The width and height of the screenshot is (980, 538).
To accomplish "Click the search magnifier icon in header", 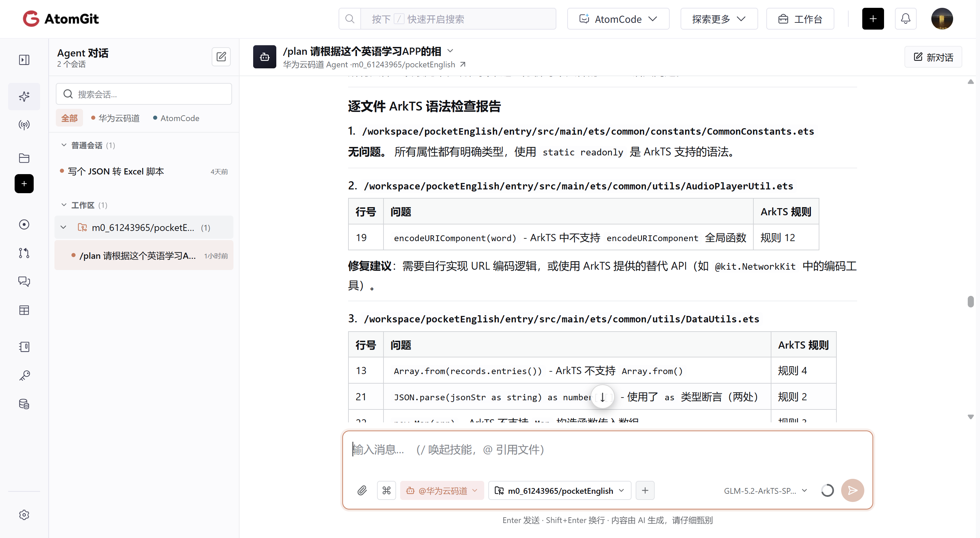I will (349, 19).
